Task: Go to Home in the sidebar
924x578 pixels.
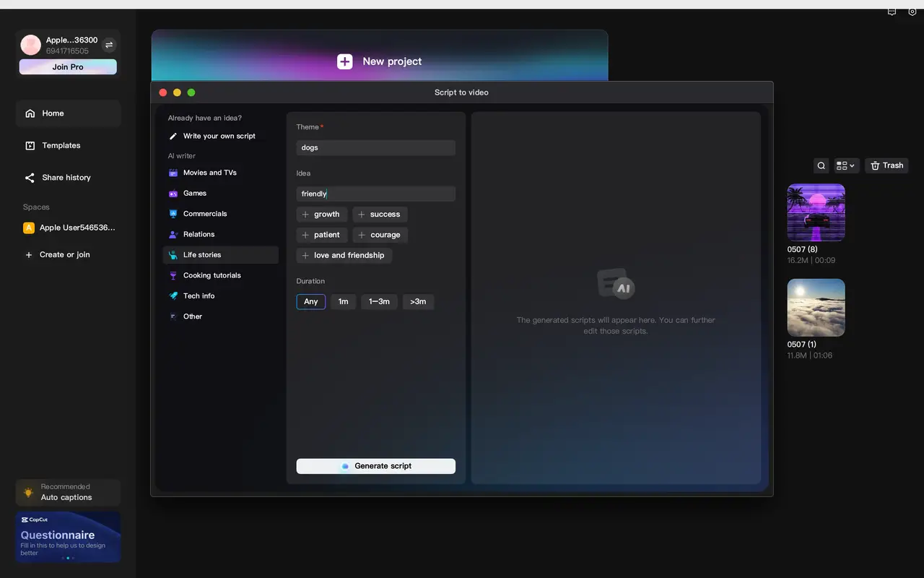Action: pyautogui.click(x=68, y=113)
